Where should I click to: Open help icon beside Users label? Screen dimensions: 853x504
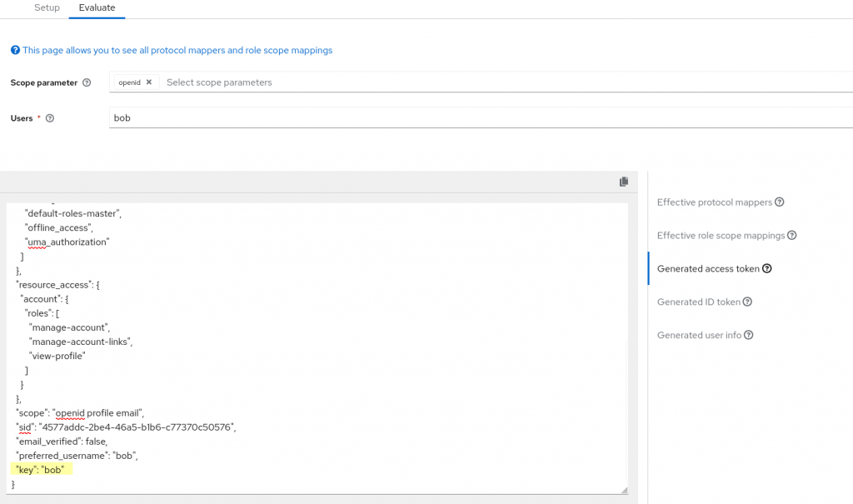50,118
